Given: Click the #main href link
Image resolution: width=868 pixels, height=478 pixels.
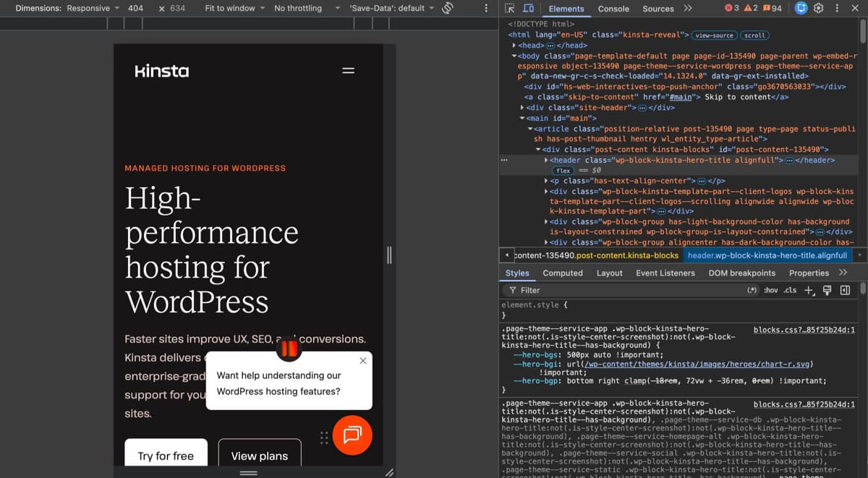Looking at the screenshot, I should click(681, 97).
